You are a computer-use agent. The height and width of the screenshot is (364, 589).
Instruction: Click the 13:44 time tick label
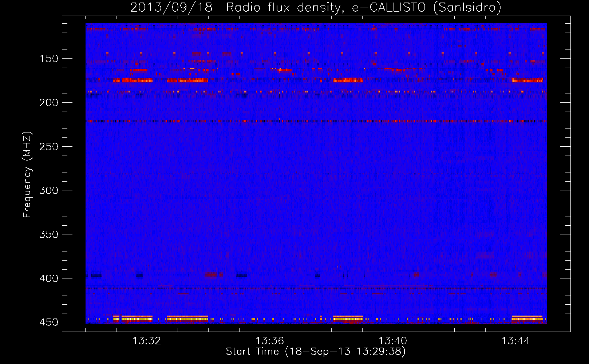point(516,341)
